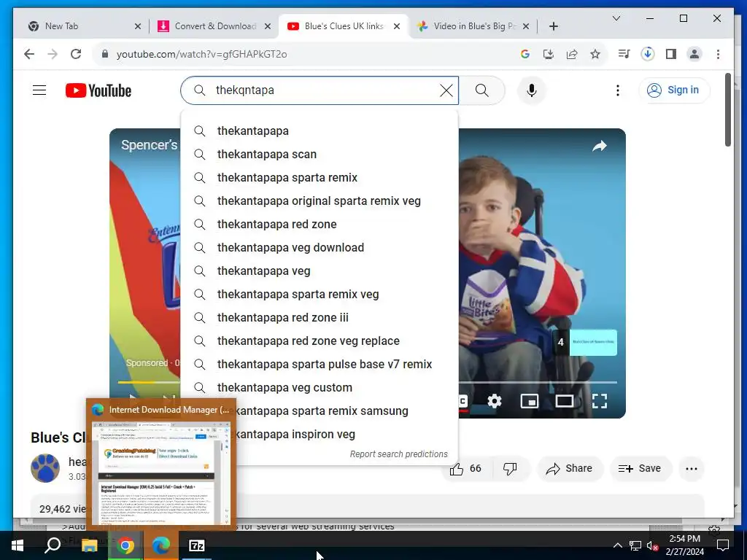Open the media control icon in toolbar

(x=624, y=54)
